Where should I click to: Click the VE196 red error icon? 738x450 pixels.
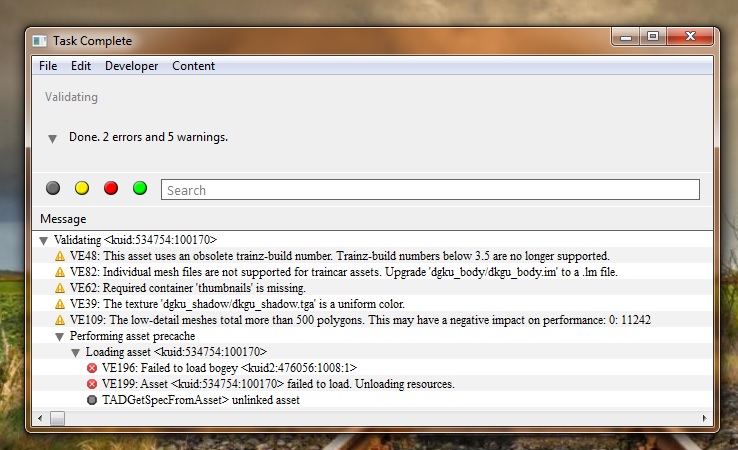pyautogui.click(x=92, y=368)
